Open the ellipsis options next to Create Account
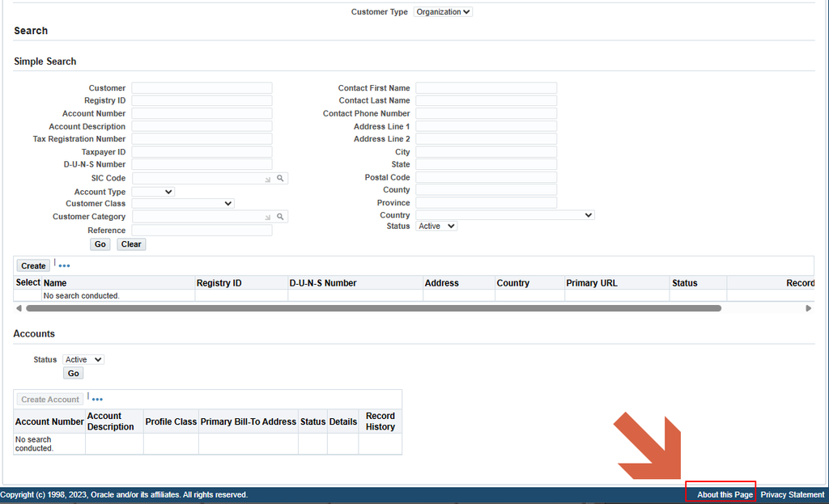Image resolution: width=829 pixels, height=504 pixels. 97,400
